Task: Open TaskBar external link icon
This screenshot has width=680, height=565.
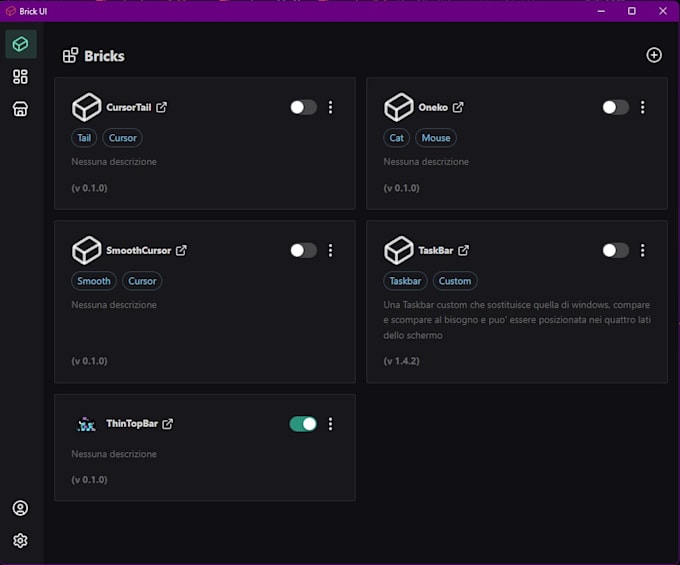Action: [464, 250]
